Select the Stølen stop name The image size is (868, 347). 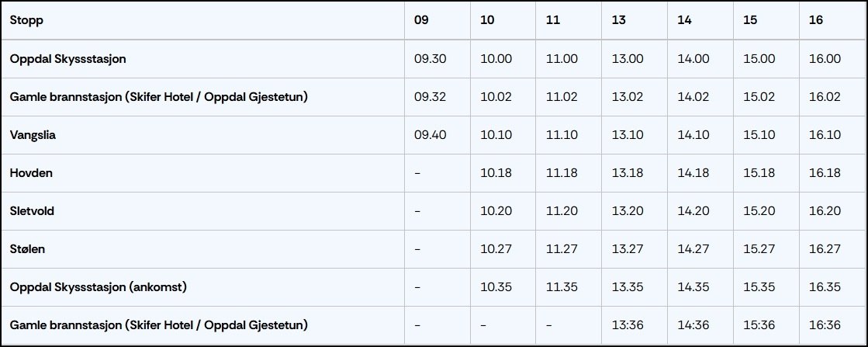pyautogui.click(x=28, y=249)
